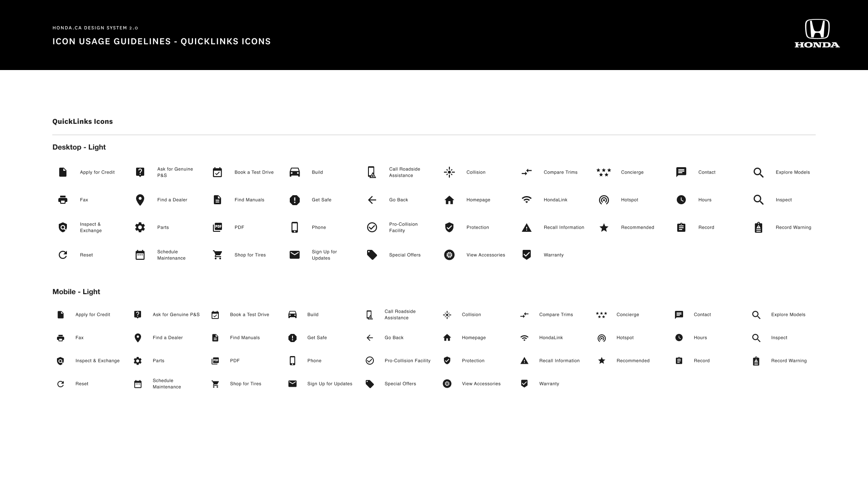
Task: Select the "ICON USAGE GUIDELINES - QUICKLINKS ICONS" title
Action: pos(162,42)
